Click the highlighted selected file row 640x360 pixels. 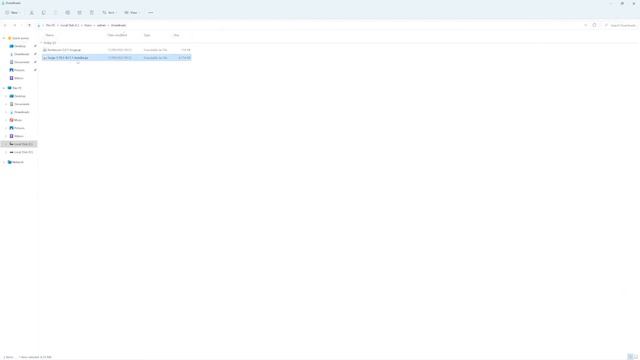116,58
